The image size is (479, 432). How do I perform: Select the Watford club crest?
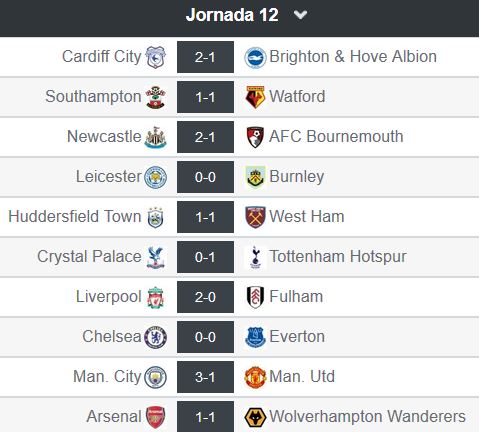click(x=255, y=97)
